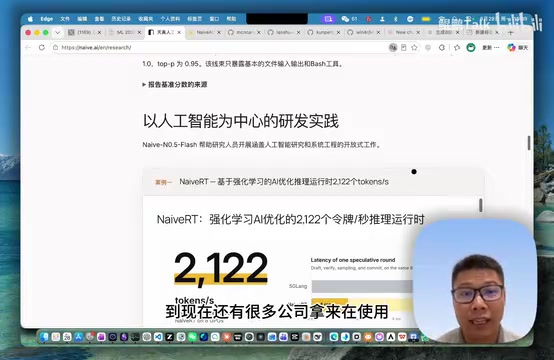The width and height of the screenshot is (554, 360).
Task: Open the 文件 menu
Action: point(65,19)
